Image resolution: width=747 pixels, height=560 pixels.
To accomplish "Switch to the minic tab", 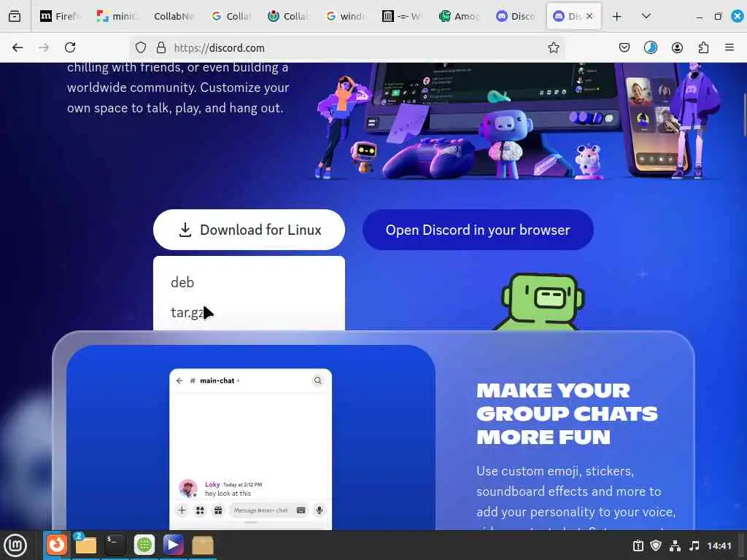I will [x=117, y=17].
